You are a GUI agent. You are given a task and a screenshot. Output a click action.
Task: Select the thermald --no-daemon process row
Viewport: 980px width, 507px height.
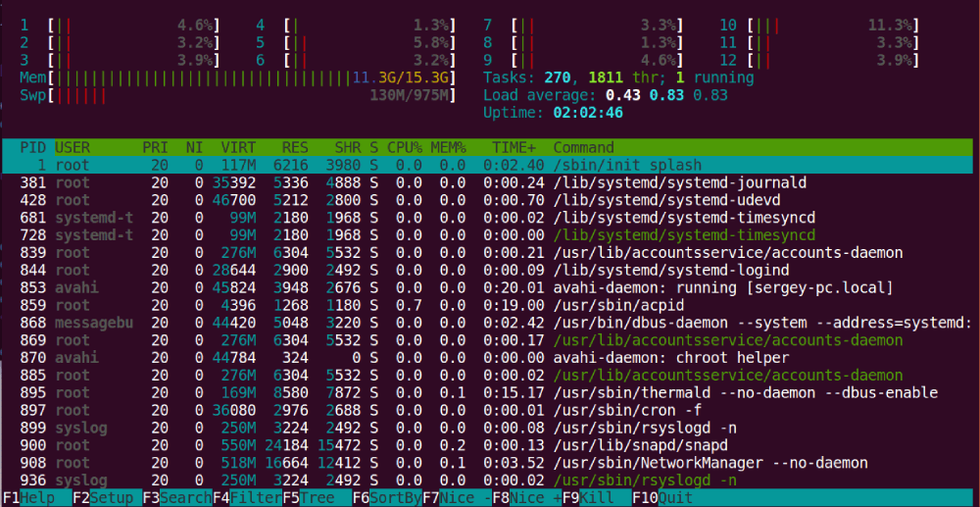coord(487,393)
